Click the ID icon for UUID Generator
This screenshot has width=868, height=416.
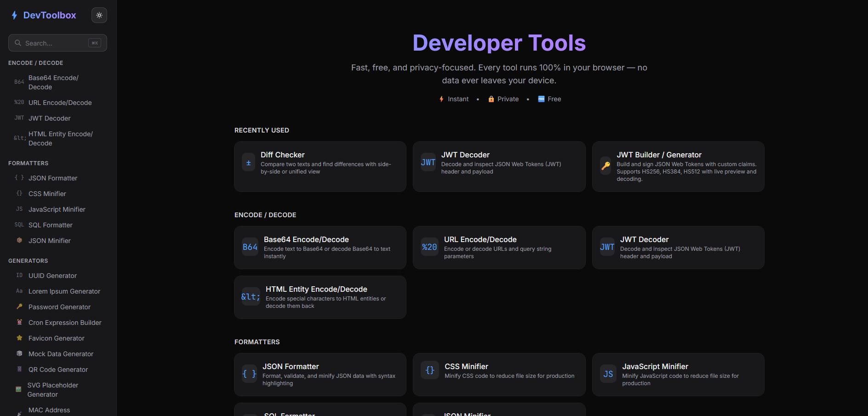pyautogui.click(x=19, y=275)
